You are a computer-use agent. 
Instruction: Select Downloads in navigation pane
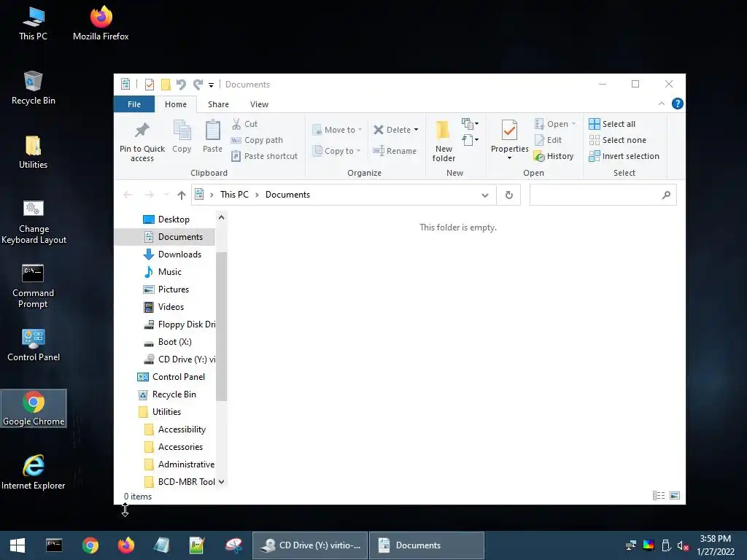pyautogui.click(x=172, y=254)
